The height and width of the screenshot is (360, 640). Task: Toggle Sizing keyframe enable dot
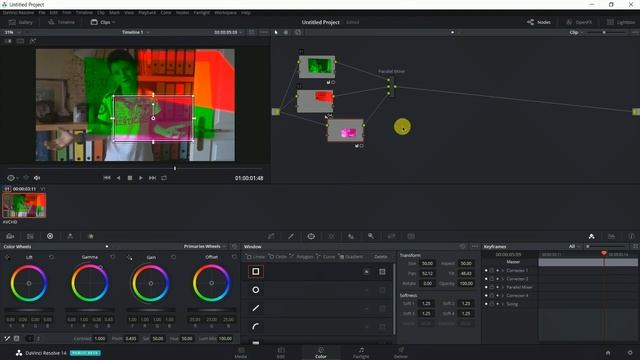pos(486,304)
